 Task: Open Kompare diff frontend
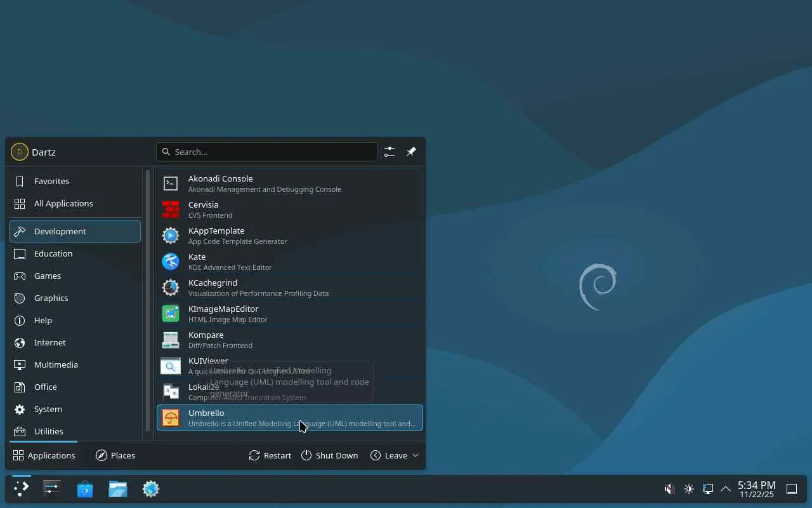[x=289, y=340]
